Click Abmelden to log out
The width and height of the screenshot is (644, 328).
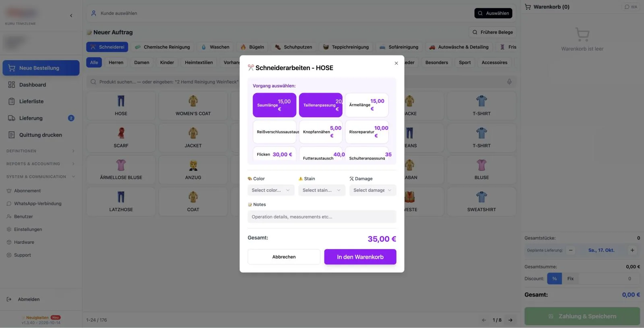click(x=29, y=299)
